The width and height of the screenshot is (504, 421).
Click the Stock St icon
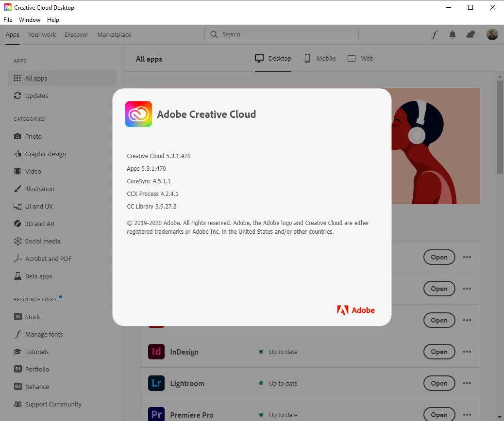point(18,317)
